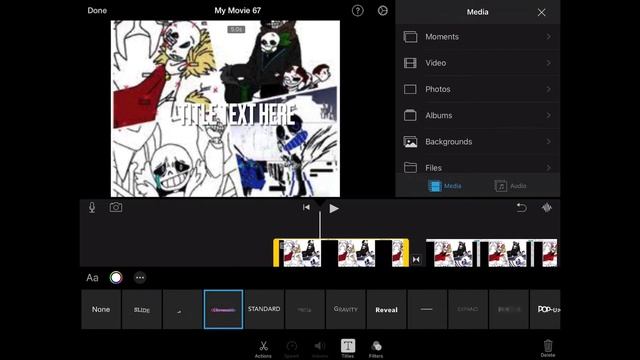This screenshot has height=360, width=640.
Task: Expand Albums with its chevron
Action: point(548,116)
